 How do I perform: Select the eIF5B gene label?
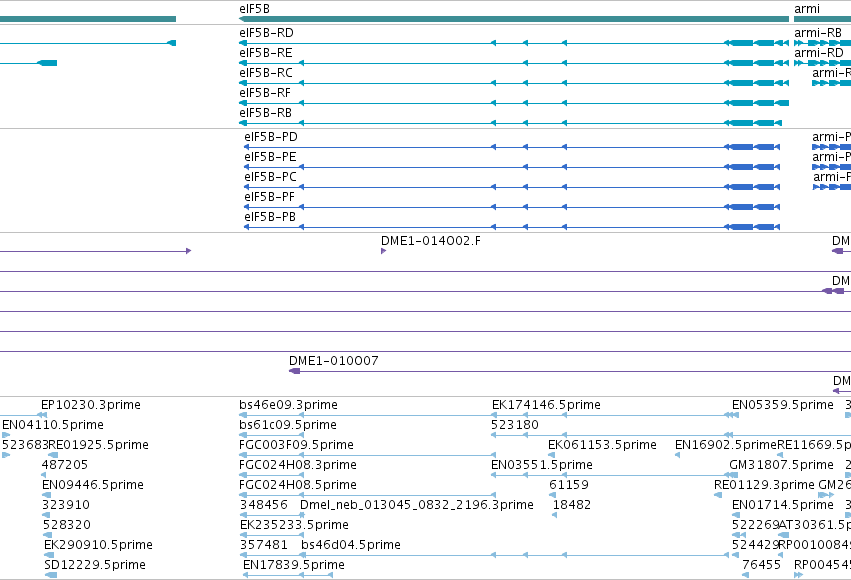(254, 9)
